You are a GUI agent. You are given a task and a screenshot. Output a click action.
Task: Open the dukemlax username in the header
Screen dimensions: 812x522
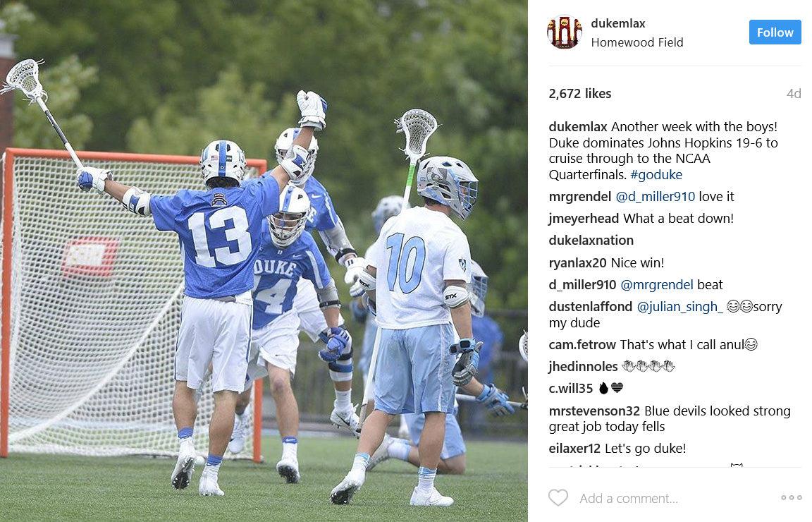coord(617,23)
